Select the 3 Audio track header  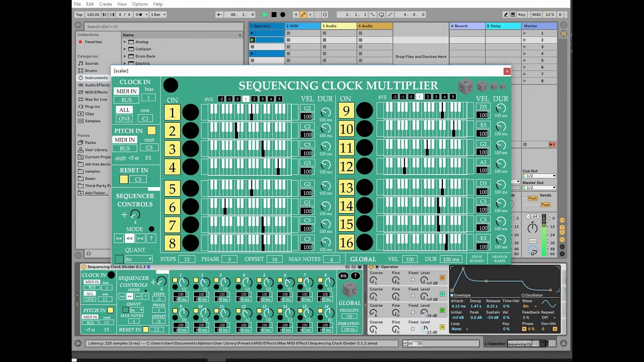(x=339, y=26)
